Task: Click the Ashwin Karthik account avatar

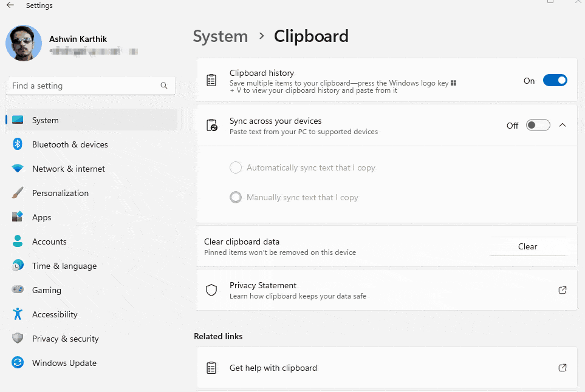Action: [x=23, y=43]
